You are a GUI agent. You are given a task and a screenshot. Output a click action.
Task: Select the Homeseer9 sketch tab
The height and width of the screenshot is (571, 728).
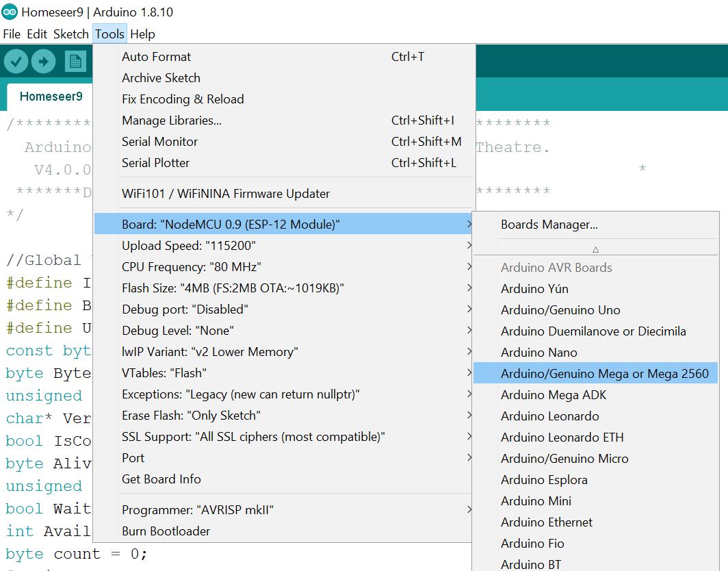pos(51,97)
